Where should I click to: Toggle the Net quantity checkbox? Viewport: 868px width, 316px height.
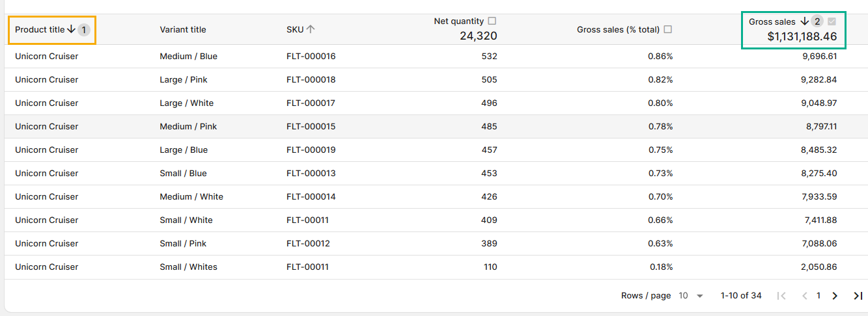[x=492, y=21]
